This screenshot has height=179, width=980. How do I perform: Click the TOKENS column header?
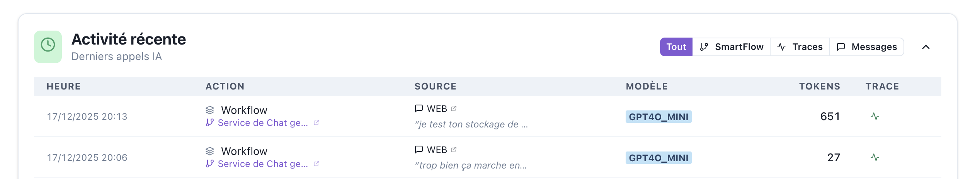point(820,86)
